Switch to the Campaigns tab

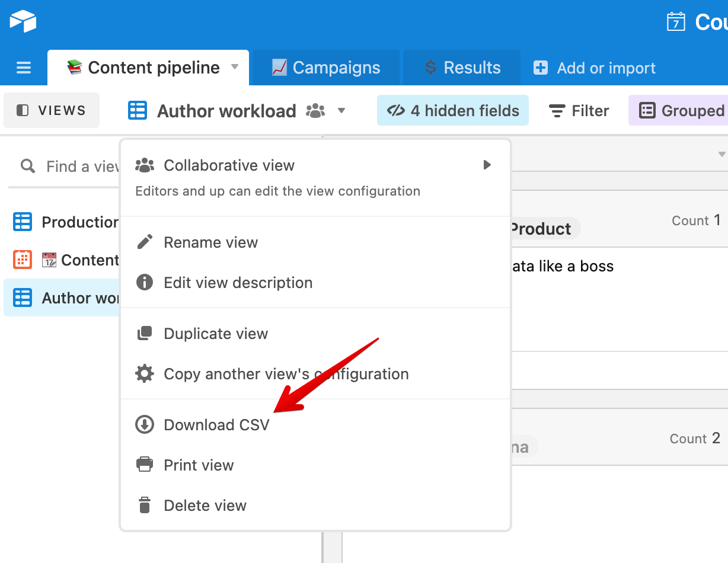tap(325, 68)
